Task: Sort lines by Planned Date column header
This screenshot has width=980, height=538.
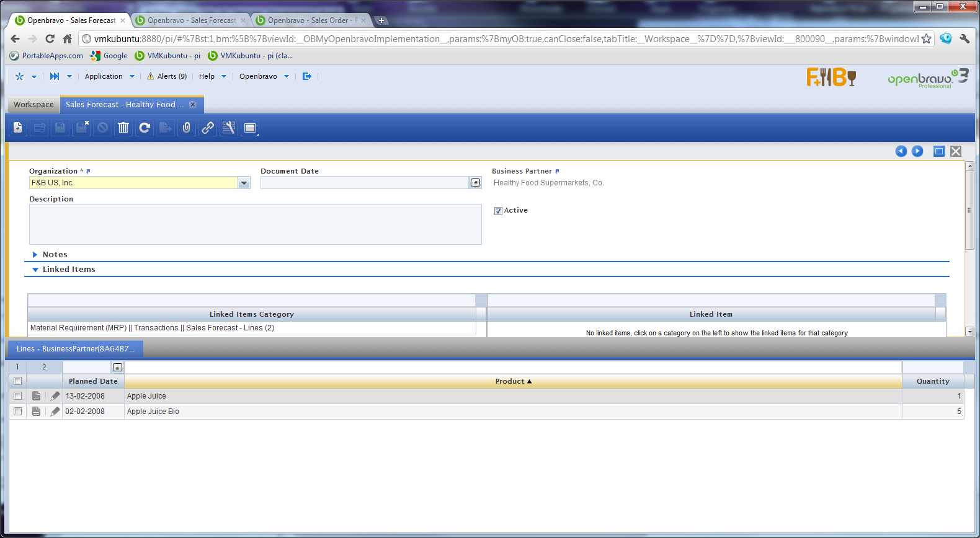Action: (x=93, y=381)
